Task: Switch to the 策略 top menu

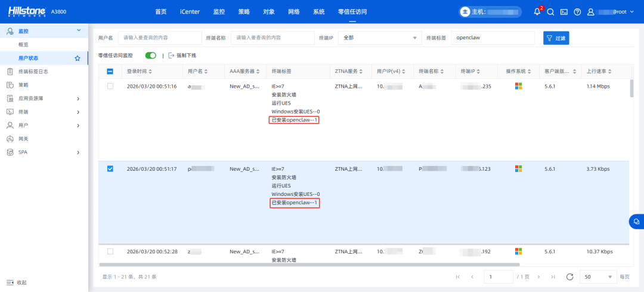Action: 244,12
